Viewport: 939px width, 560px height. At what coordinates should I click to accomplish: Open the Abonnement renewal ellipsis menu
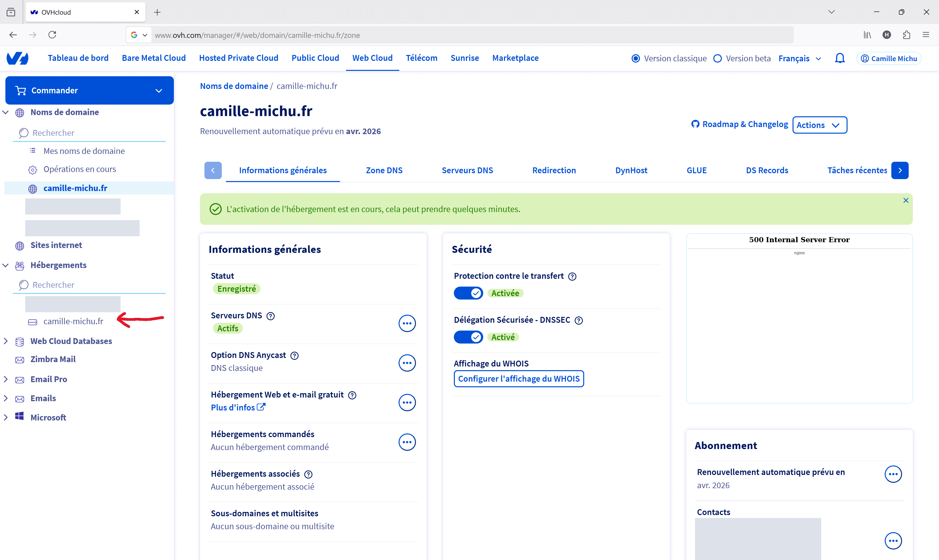pyautogui.click(x=893, y=474)
